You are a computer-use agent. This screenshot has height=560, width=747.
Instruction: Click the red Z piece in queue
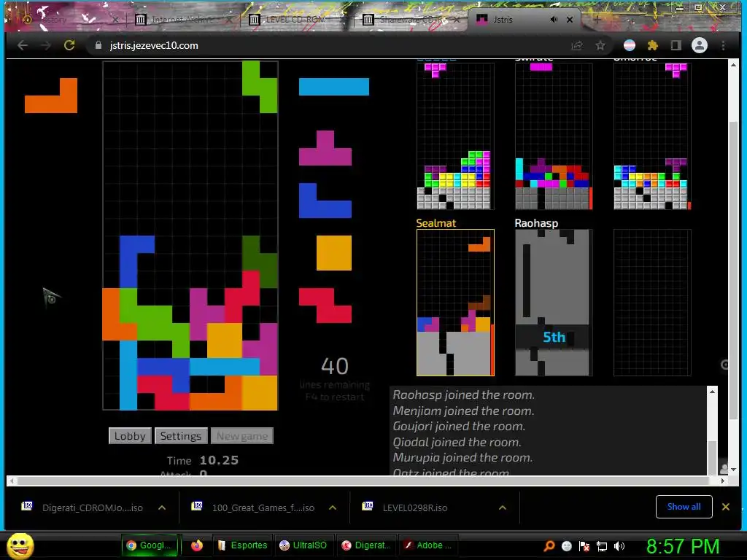[x=325, y=306]
